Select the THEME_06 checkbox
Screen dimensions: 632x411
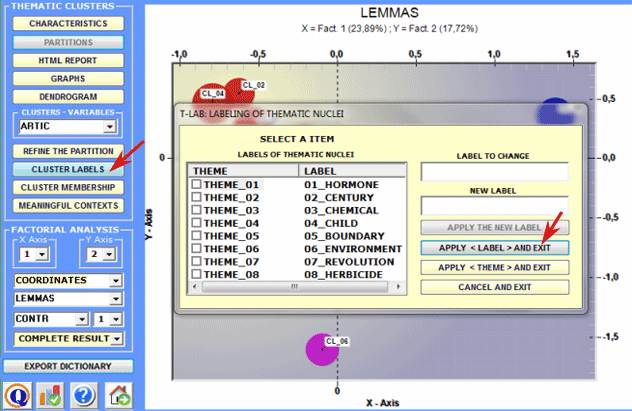(196, 249)
